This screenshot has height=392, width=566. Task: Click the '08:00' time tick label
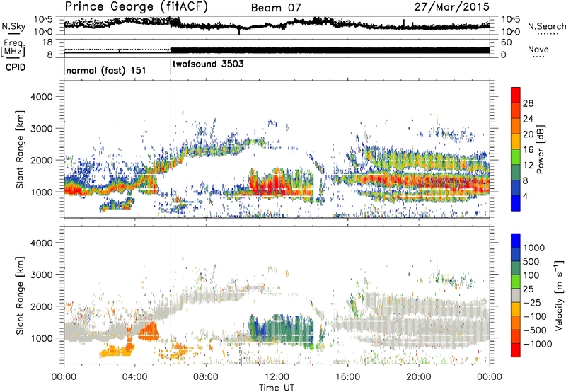206,377
